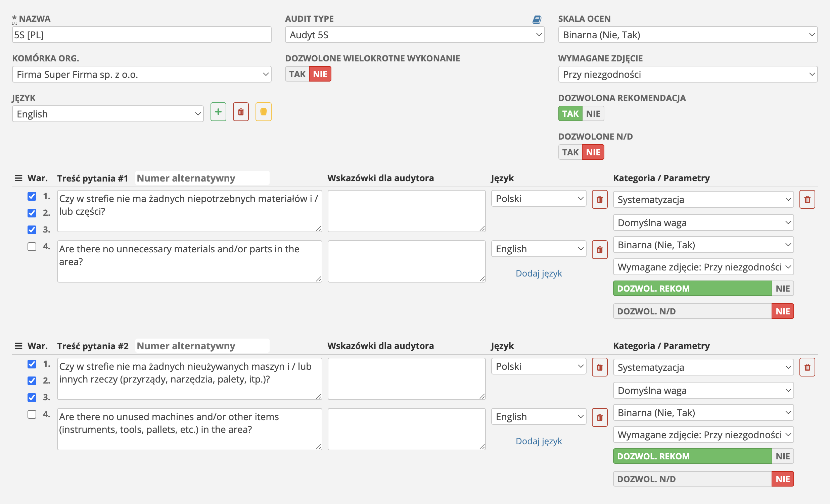The height and width of the screenshot is (504, 830).
Task: Uncheck variant 2 checkbox in question #2
Action: pyautogui.click(x=32, y=381)
